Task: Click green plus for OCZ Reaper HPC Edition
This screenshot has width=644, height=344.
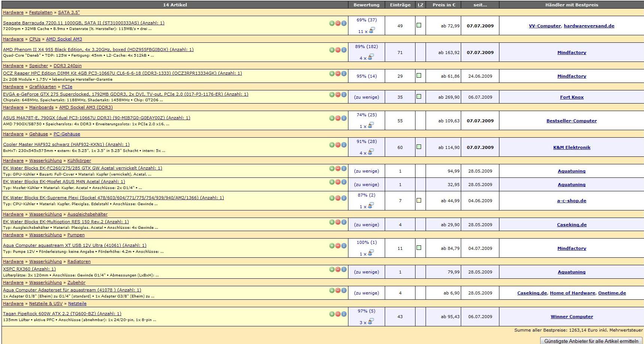Action: (x=332, y=74)
